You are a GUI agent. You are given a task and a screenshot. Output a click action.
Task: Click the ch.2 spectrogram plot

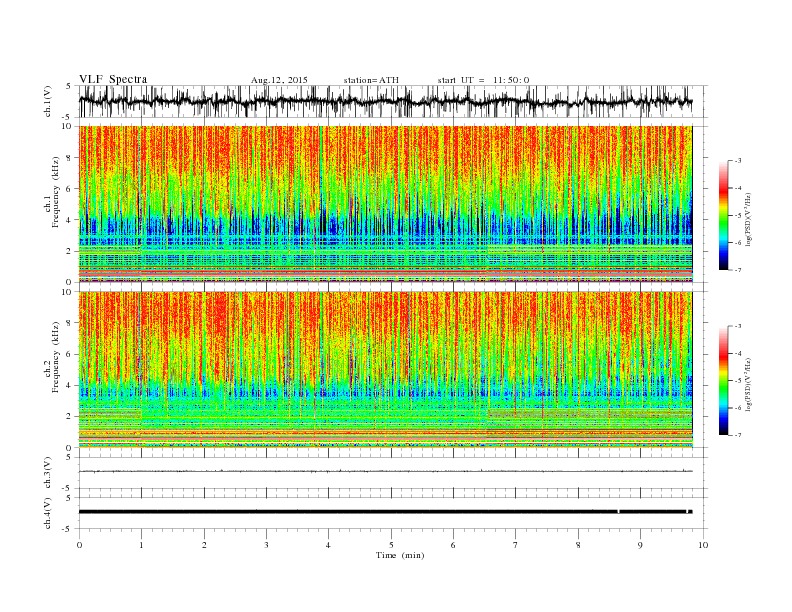click(x=385, y=370)
